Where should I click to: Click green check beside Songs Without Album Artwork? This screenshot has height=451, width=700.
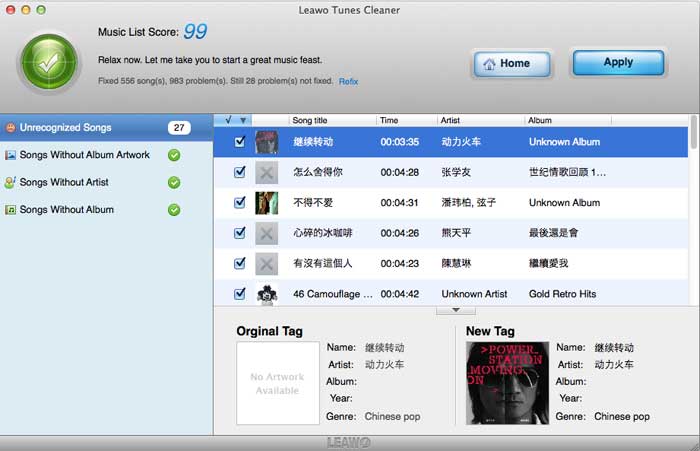coord(174,155)
